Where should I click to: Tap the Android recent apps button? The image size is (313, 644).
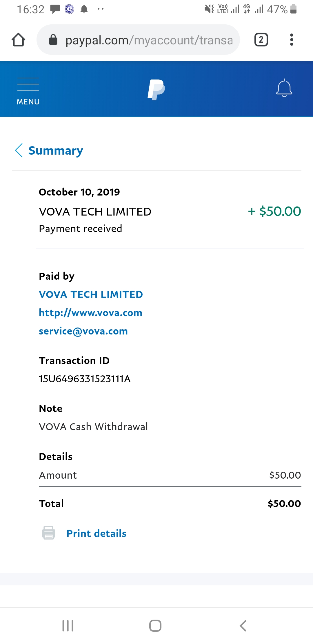click(x=68, y=626)
